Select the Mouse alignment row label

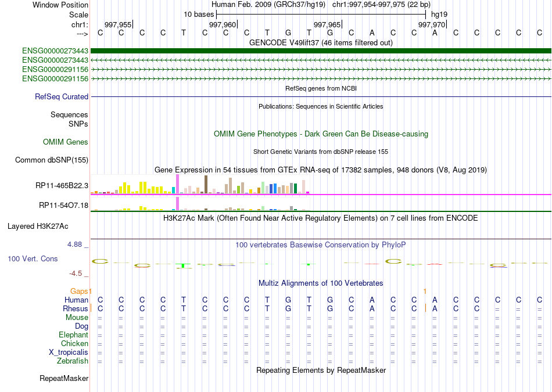(77, 318)
